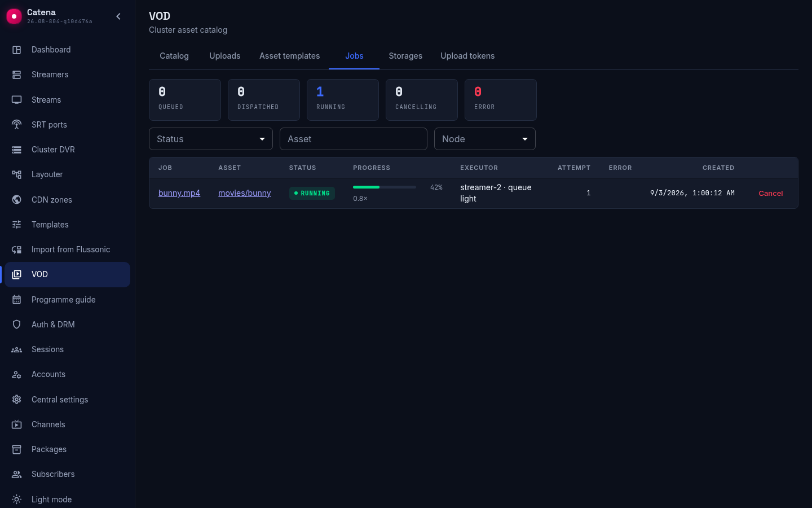Viewport: 812px width, 508px height.
Task: Switch to Upload tokens tab
Action: pos(467,56)
